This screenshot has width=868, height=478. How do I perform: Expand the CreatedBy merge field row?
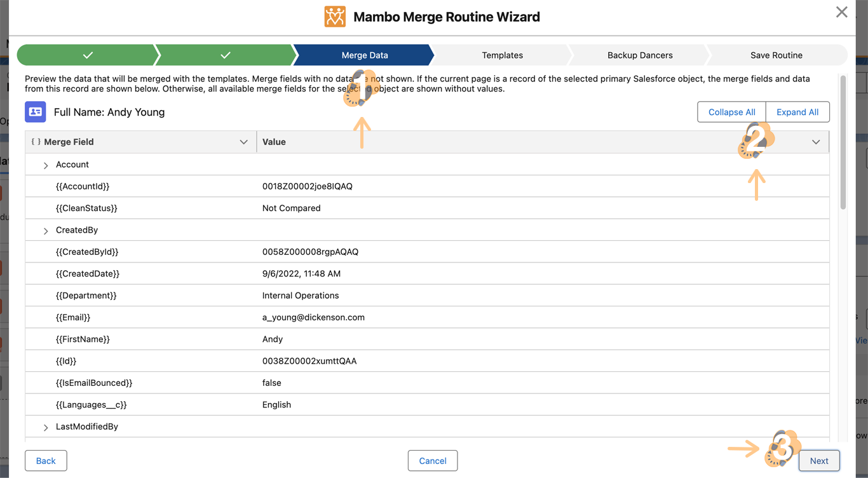(46, 231)
